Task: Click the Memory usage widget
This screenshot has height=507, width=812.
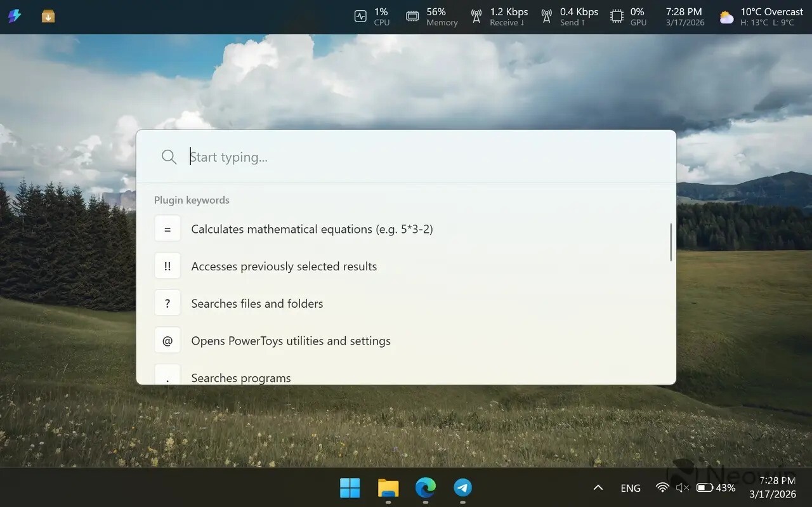Action: coord(432,16)
